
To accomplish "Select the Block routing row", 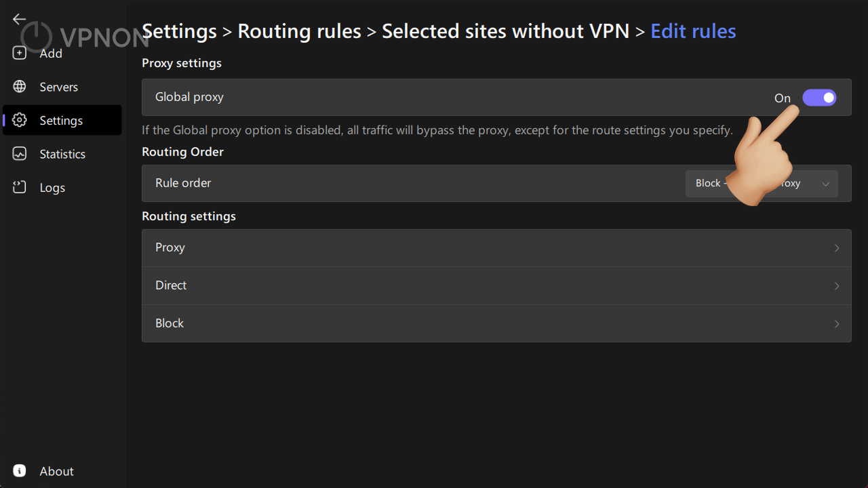I will coord(496,323).
